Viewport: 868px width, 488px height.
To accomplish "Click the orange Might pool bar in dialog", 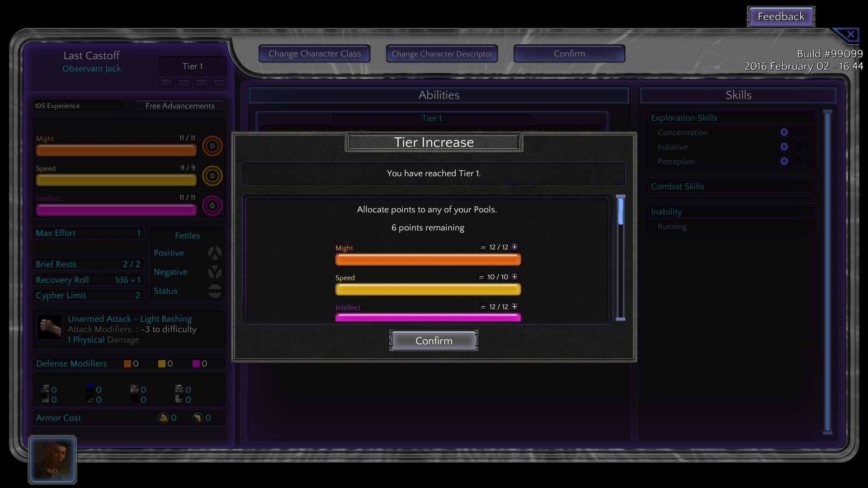I will click(428, 259).
